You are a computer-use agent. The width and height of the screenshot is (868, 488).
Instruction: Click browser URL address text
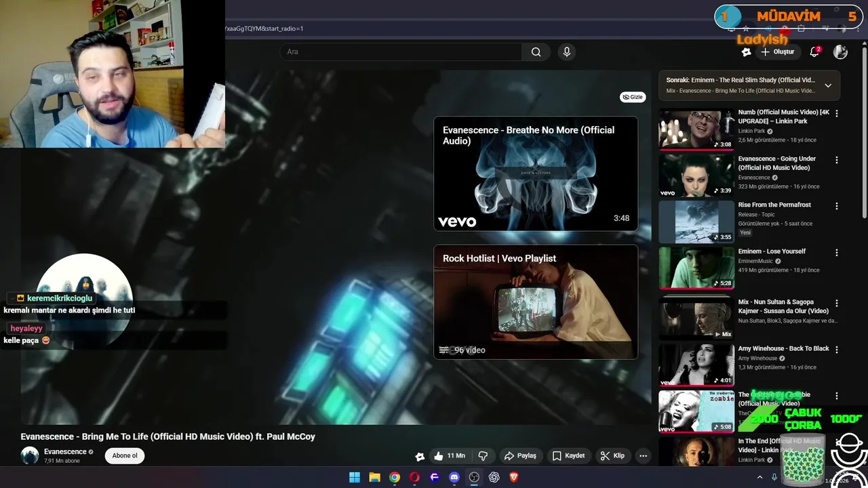pos(264,28)
